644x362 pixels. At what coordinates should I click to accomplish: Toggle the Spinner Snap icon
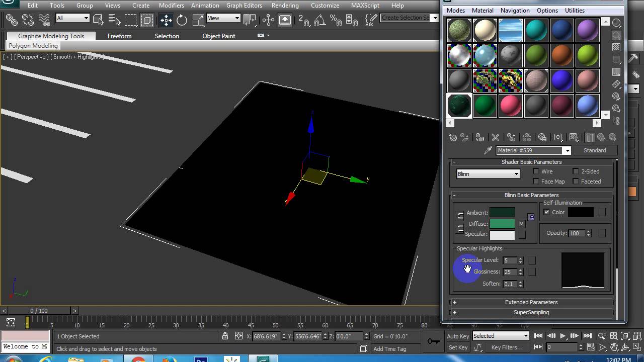[x=352, y=20]
